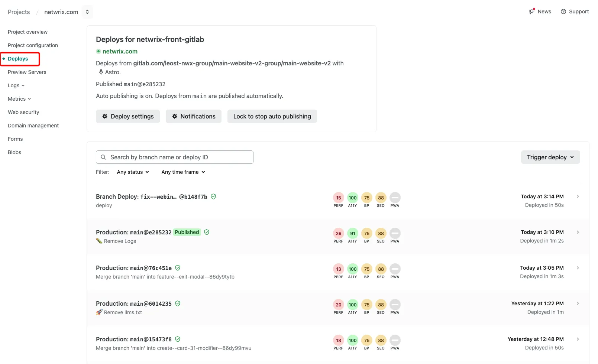Click the rocket emoji before Remove llms.txt
598x364 pixels.
click(99, 312)
